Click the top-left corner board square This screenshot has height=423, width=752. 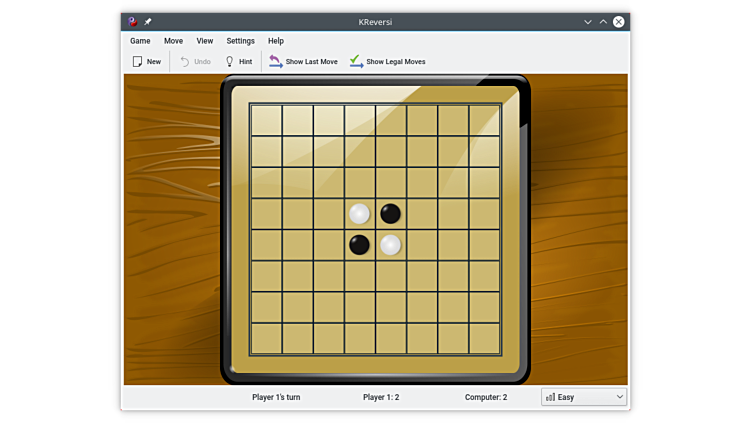[x=266, y=120]
